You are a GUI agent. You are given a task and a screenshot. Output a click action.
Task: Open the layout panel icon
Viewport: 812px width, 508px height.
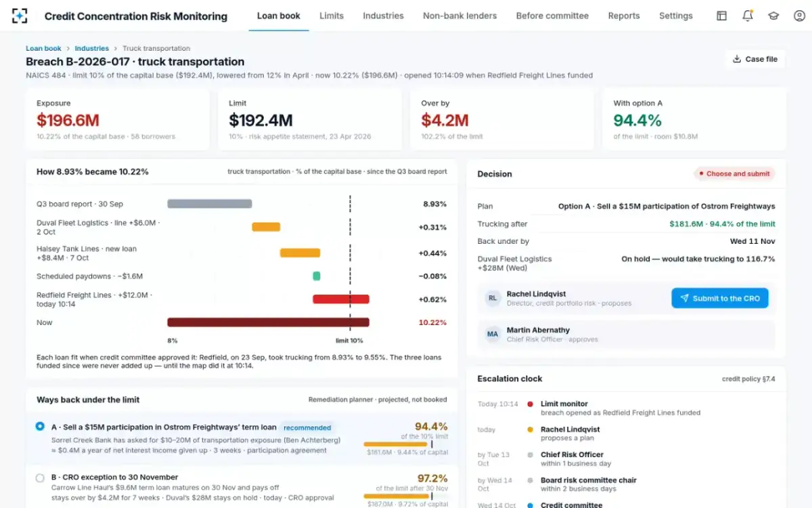pos(722,16)
